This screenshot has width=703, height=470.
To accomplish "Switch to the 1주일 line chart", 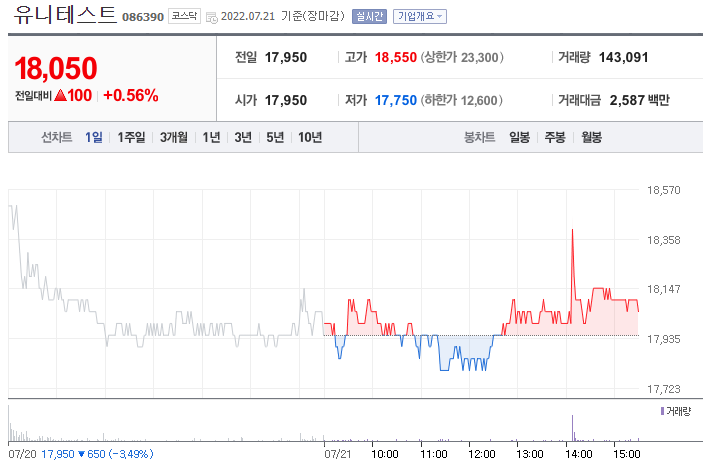I will (131, 137).
